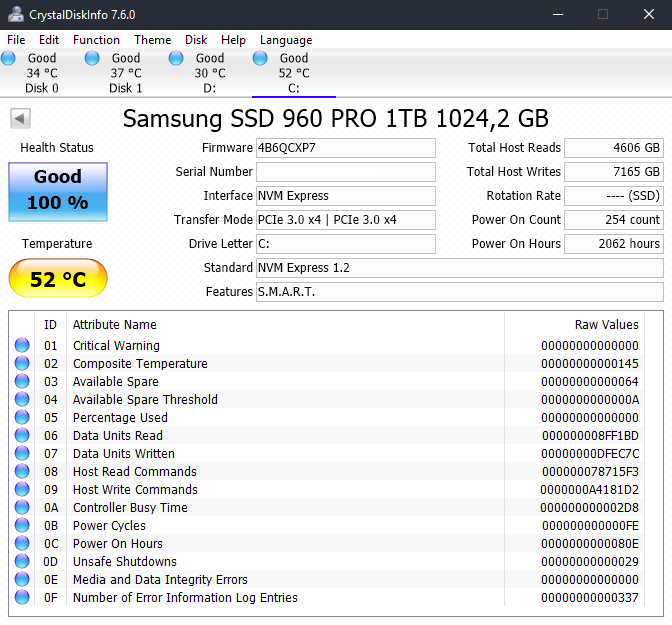Open the File menu
This screenshot has width=672, height=625.
[16, 40]
